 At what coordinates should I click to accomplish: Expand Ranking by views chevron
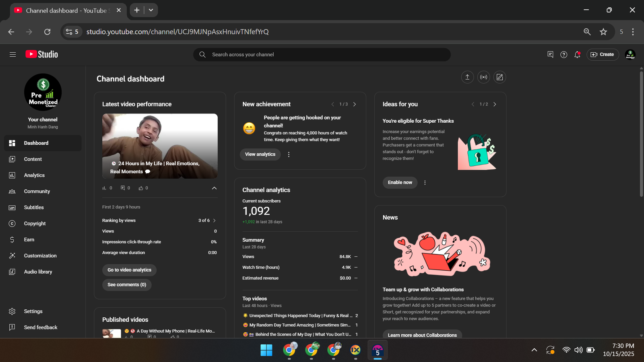coord(214,220)
